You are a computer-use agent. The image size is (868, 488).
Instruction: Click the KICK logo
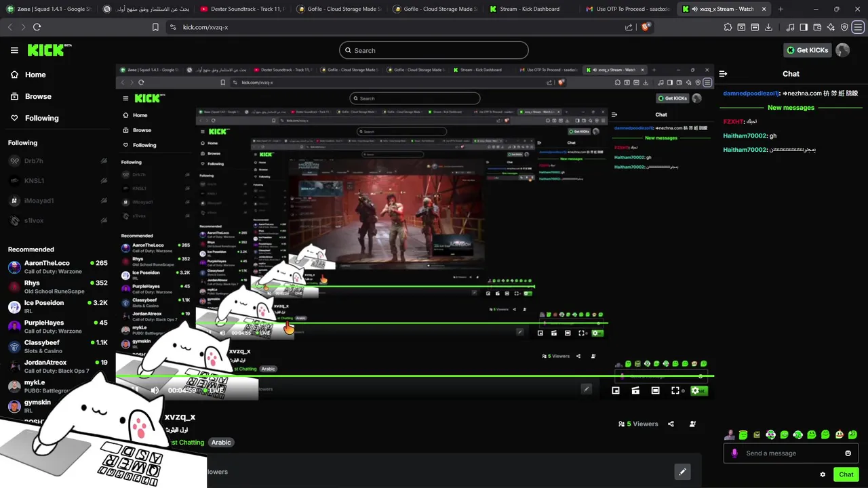[49, 50]
